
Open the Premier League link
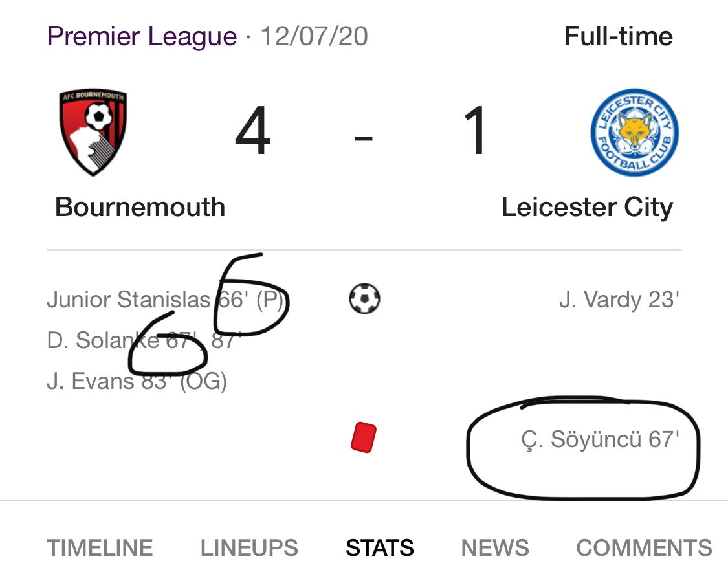142,37
